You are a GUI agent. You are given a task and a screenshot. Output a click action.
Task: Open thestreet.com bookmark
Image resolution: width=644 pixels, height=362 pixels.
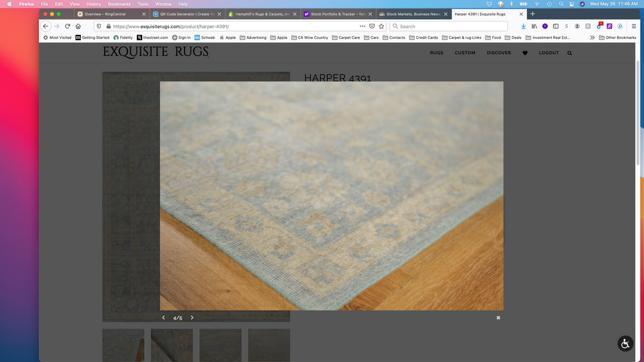[152, 37]
